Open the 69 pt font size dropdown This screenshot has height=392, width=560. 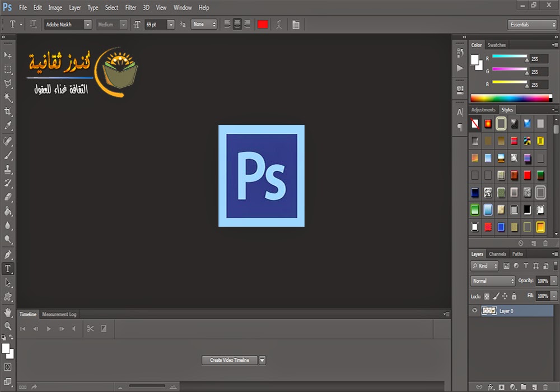tap(171, 24)
